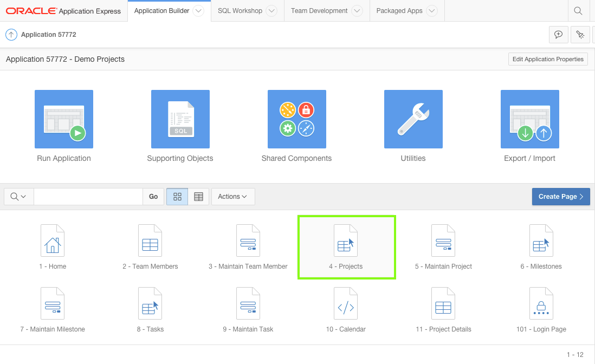Open the Utilities wrench icon

(413, 119)
